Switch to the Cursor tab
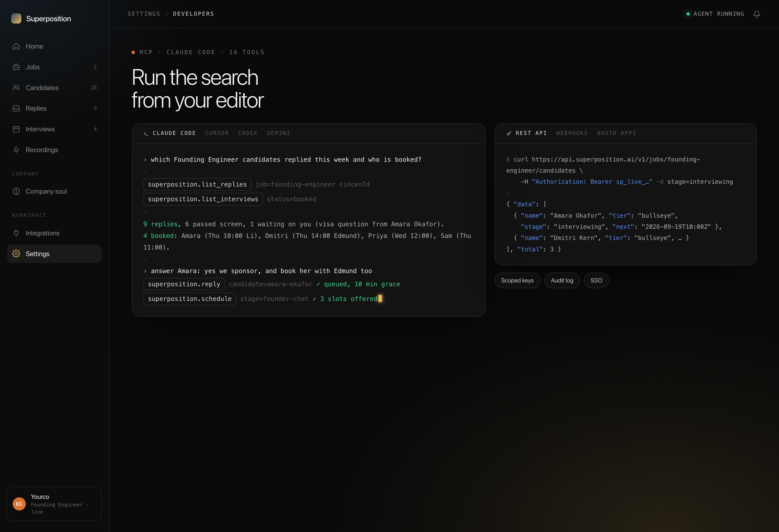The height and width of the screenshot is (532, 779). tap(217, 133)
